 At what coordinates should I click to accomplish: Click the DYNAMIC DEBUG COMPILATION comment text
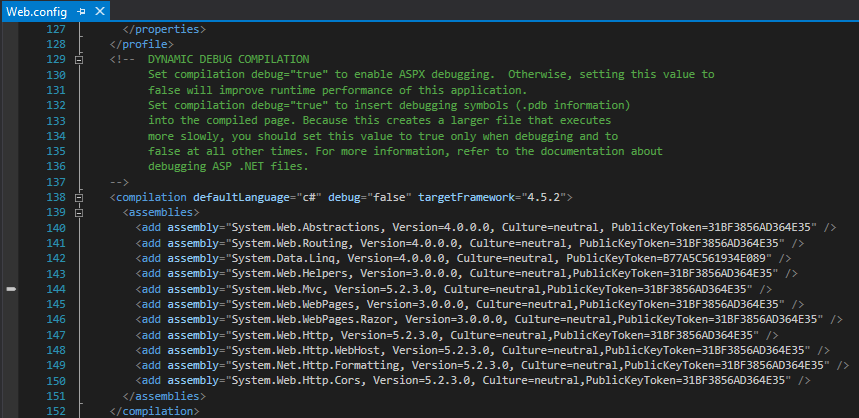tap(228, 59)
